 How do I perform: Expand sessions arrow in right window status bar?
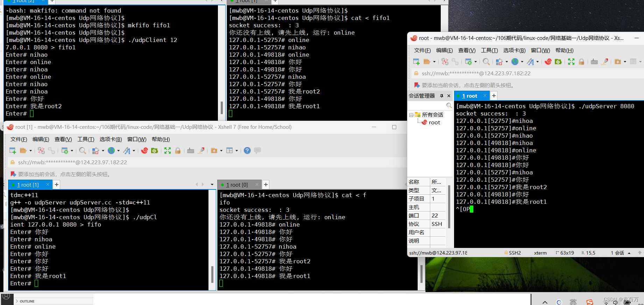629,253
